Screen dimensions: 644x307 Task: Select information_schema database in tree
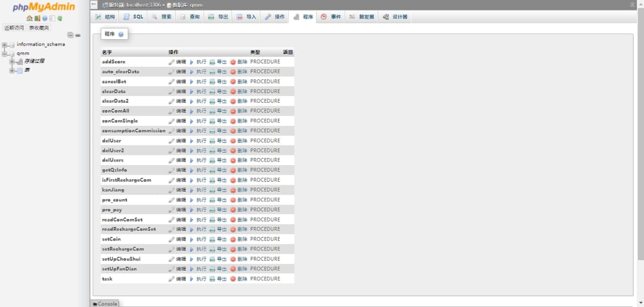40,44
